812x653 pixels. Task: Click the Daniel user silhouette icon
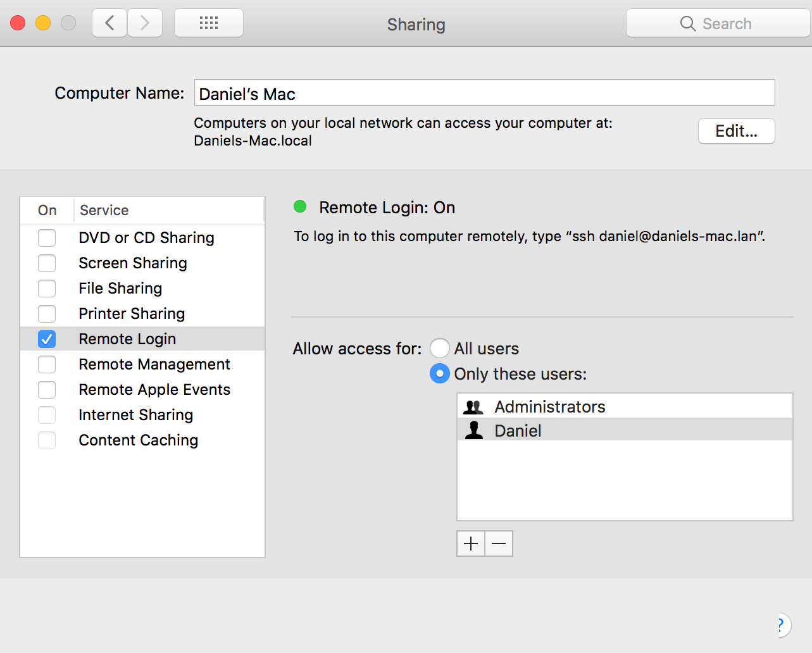(474, 430)
